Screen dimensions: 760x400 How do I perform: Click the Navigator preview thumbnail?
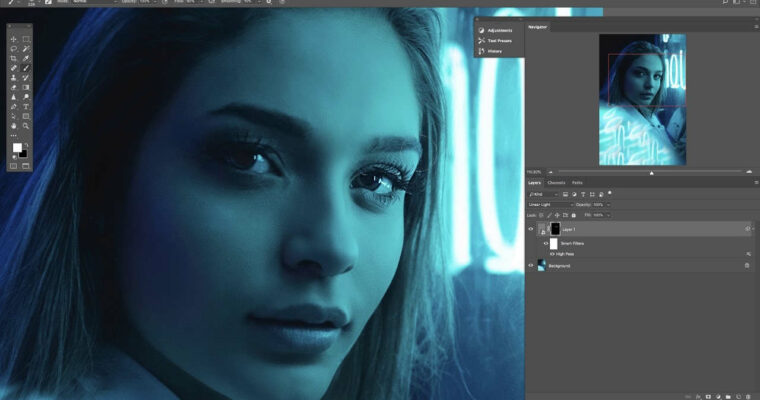642,99
